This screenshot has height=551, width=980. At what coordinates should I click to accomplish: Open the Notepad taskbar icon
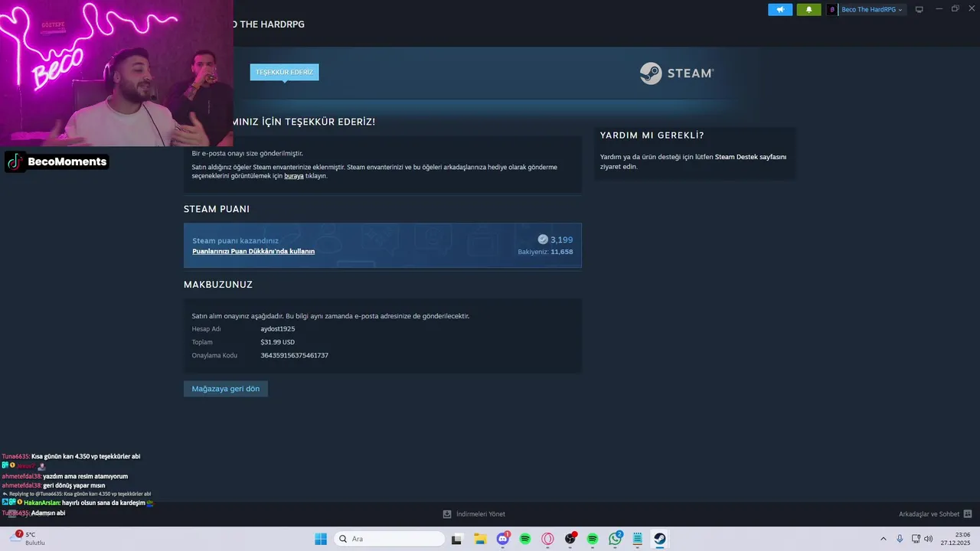tap(638, 539)
